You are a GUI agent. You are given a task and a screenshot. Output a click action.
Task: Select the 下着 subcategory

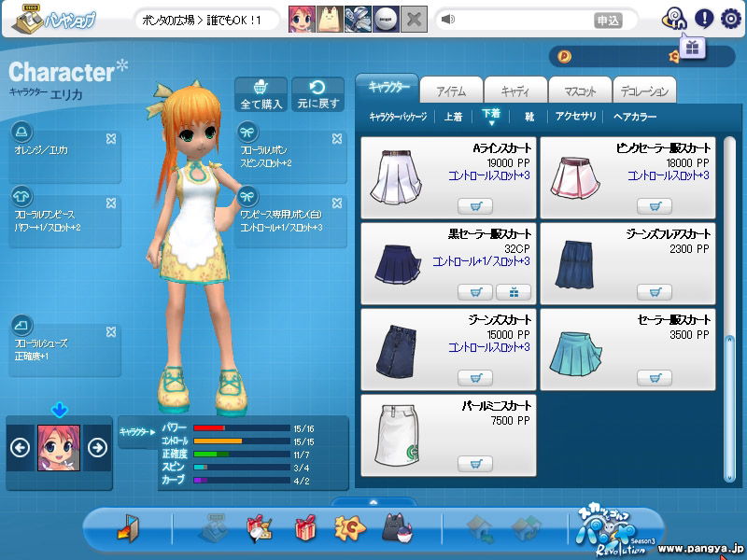tap(491, 114)
